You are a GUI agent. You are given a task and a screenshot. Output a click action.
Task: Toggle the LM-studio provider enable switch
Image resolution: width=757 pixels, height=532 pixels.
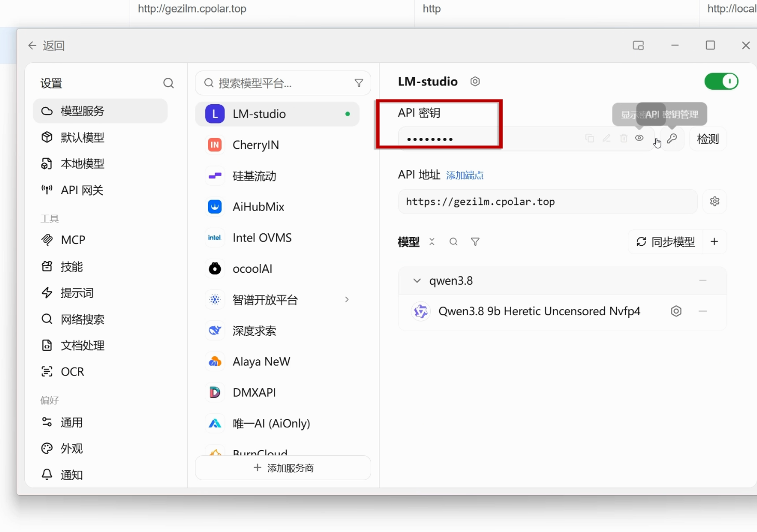[x=721, y=81]
